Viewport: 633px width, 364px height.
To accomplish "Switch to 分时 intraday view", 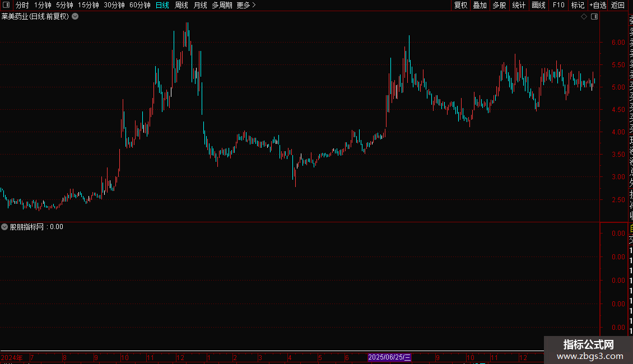I will point(22,5).
